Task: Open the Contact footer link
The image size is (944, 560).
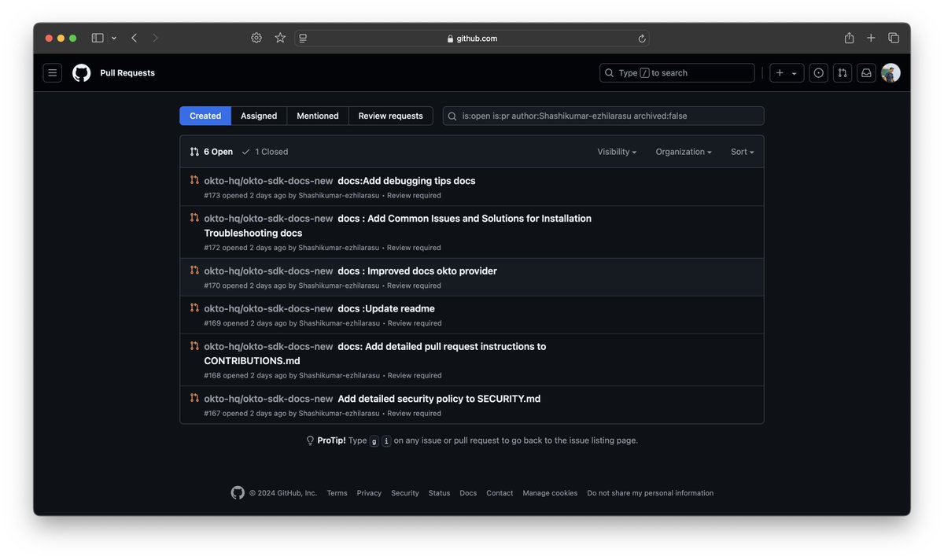Action: coord(500,493)
